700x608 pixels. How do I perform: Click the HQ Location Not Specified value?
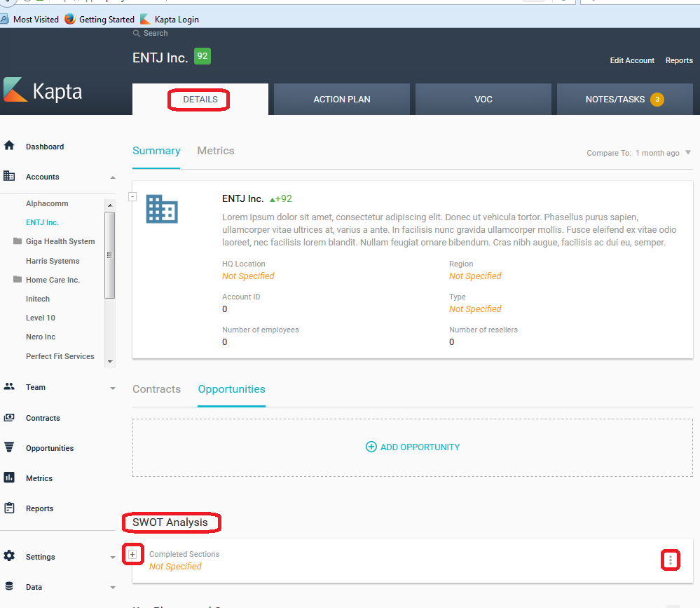[x=248, y=276]
